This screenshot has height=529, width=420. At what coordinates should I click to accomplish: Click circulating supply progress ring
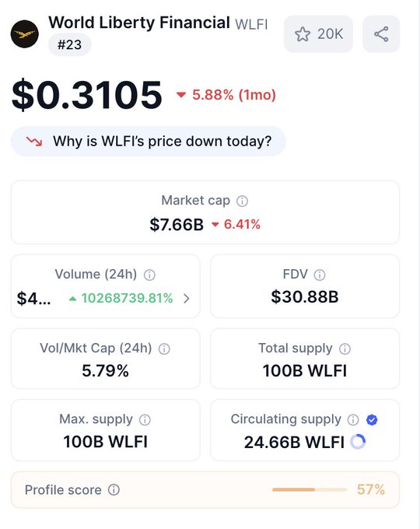pyautogui.click(x=358, y=442)
